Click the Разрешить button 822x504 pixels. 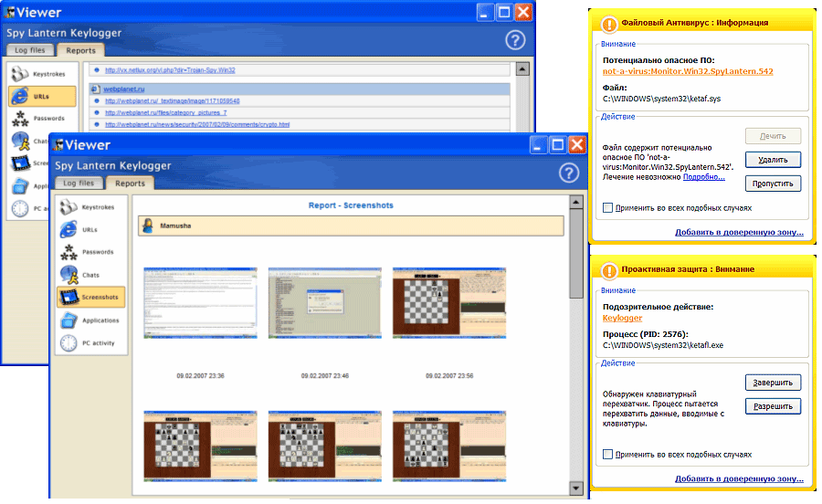point(774,406)
